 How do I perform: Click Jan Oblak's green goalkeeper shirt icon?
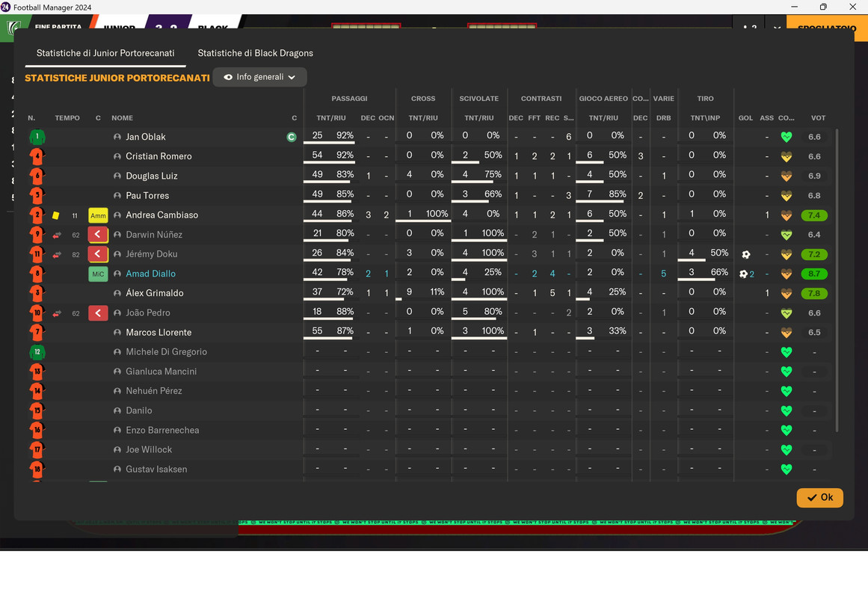click(37, 137)
